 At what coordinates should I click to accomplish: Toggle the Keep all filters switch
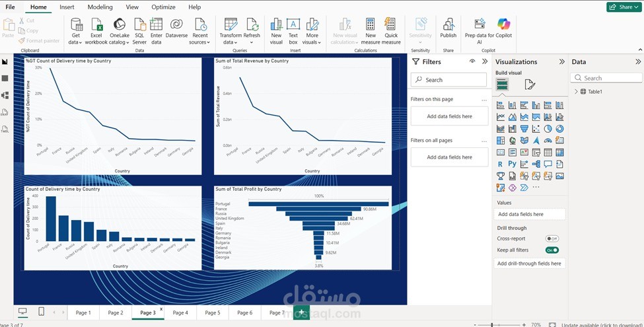pyautogui.click(x=552, y=250)
